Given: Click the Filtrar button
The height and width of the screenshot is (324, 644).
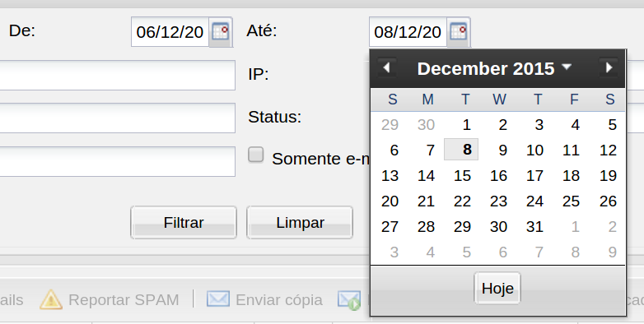Looking at the screenshot, I should (184, 222).
